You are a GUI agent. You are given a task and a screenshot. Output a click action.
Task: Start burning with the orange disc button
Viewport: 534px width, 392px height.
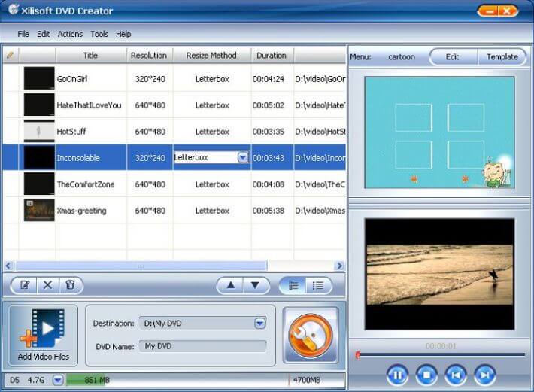[311, 335]
